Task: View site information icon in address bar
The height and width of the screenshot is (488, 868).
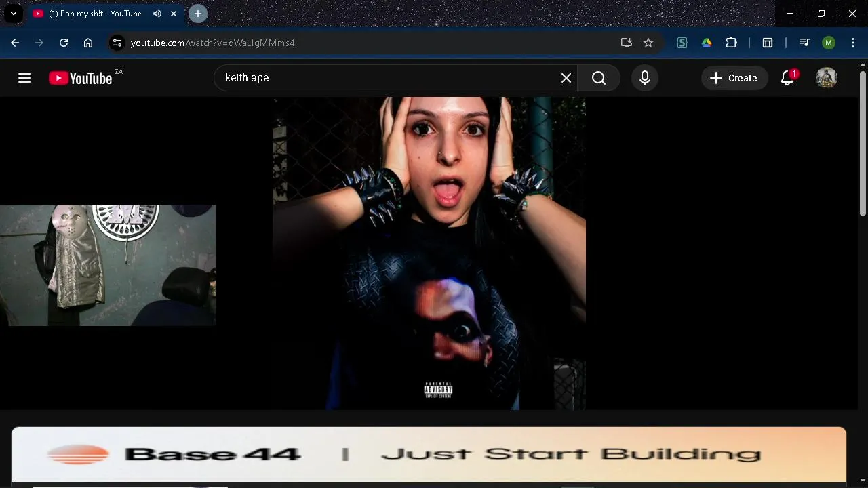Action: coord(117,43)
